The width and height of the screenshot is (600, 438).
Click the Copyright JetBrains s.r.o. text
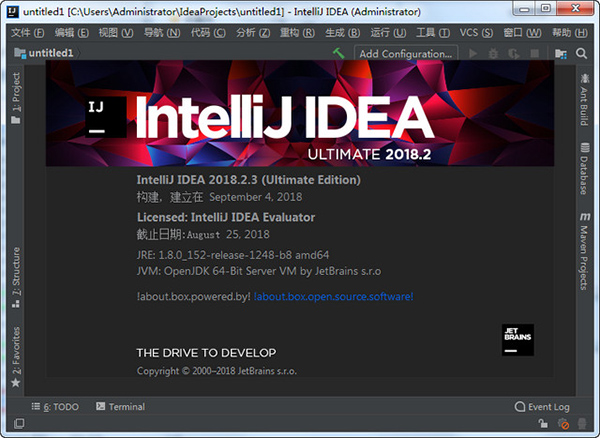[217, 371]
